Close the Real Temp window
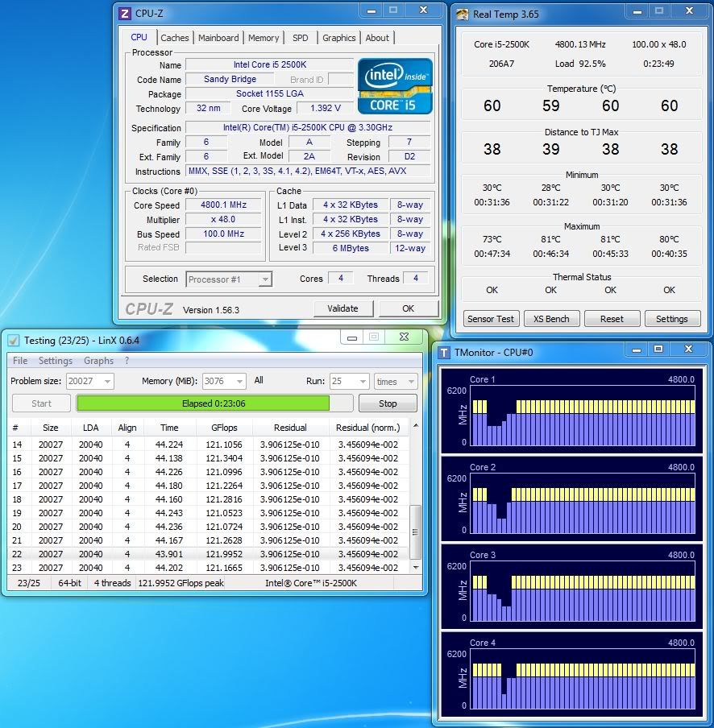This screenshot has width=714, height=728. point(689,11)
